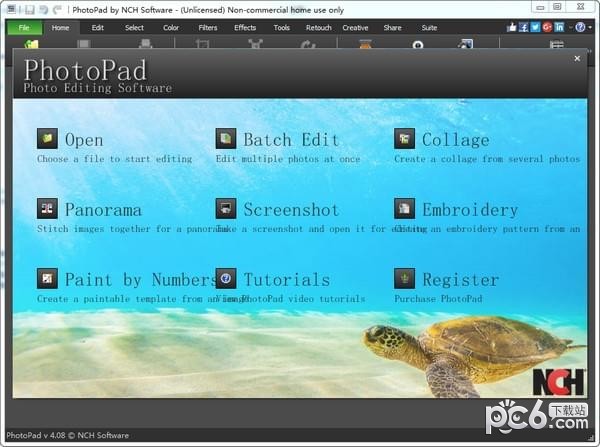
Task: Click the Panorama icon
Action: [x=47, y=209]
